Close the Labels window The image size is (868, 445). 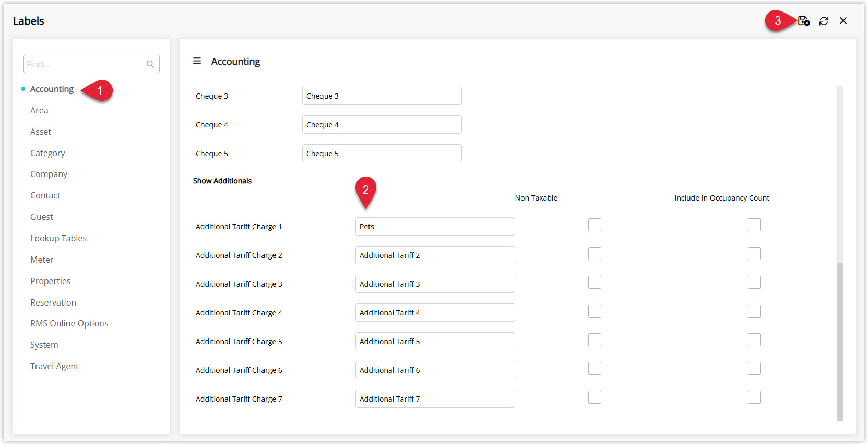pyautogui.click(x=843, y=21)
